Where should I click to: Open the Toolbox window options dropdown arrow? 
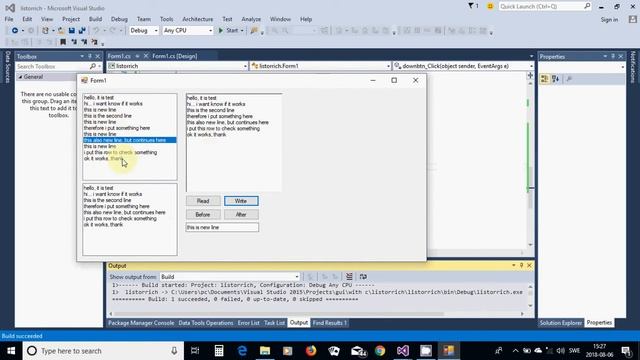82,56
